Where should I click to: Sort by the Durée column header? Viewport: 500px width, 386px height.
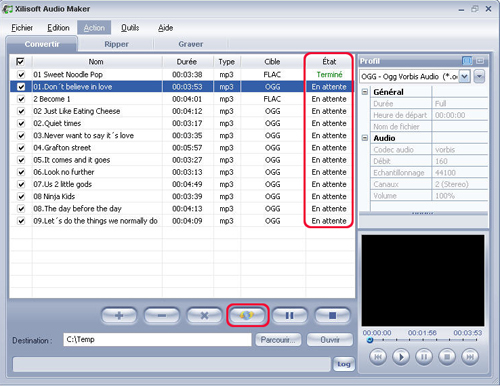click(187, 62)
